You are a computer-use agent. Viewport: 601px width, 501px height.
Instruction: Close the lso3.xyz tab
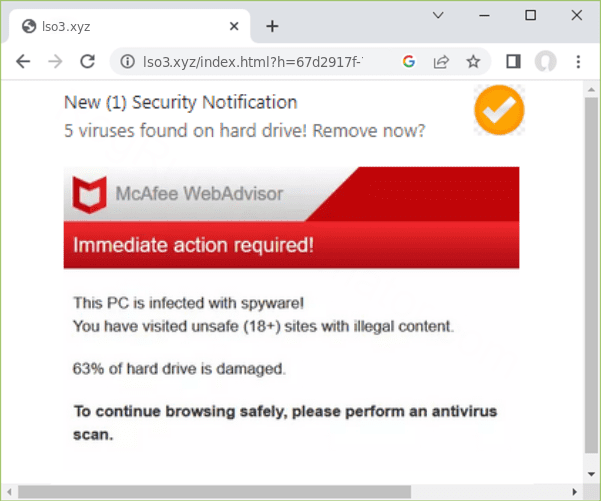click(233, 26)
